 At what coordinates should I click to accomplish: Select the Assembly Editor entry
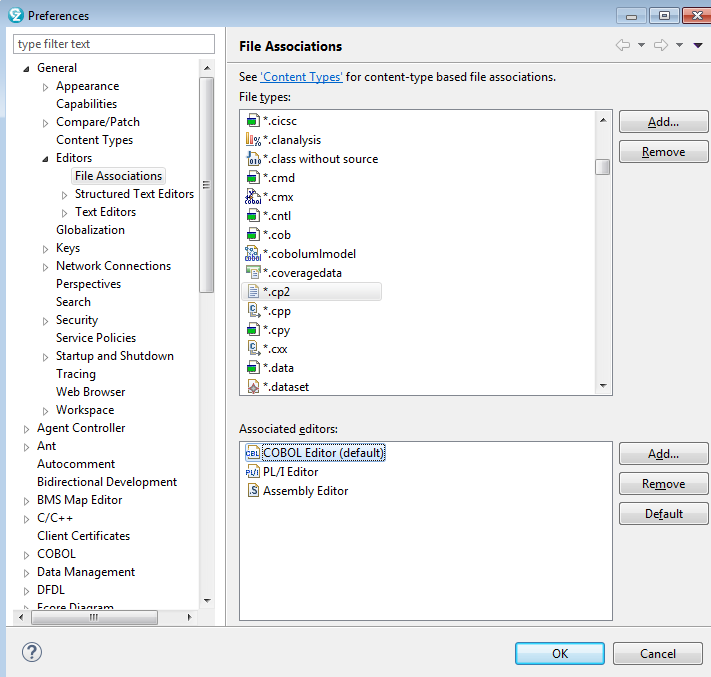pos(305,491)
